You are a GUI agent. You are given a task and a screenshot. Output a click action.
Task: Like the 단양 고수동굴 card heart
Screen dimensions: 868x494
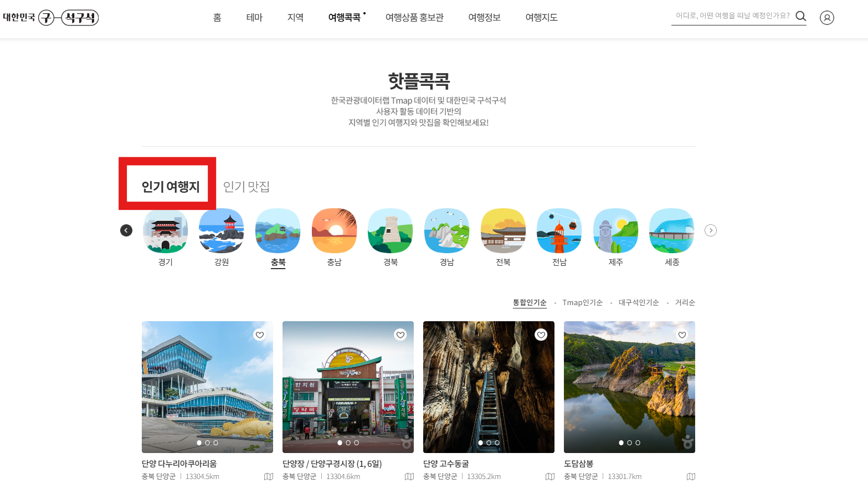(x=541, y=335)
